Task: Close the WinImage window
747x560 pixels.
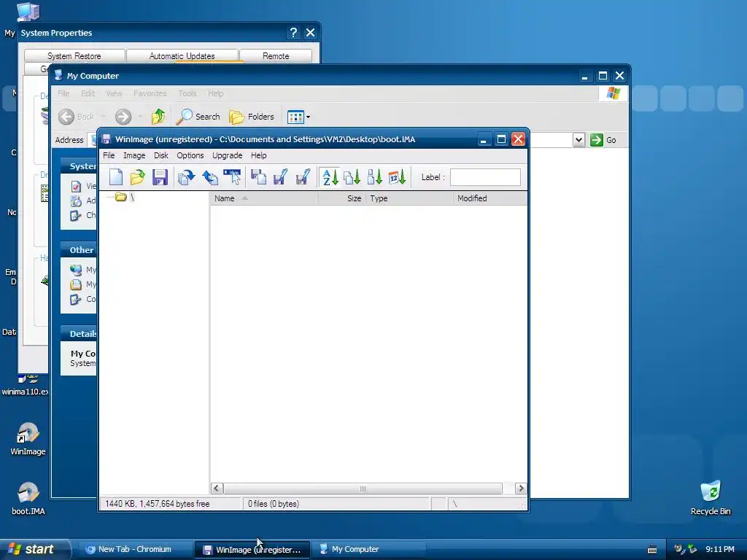Action: click(x=519, y=139)
